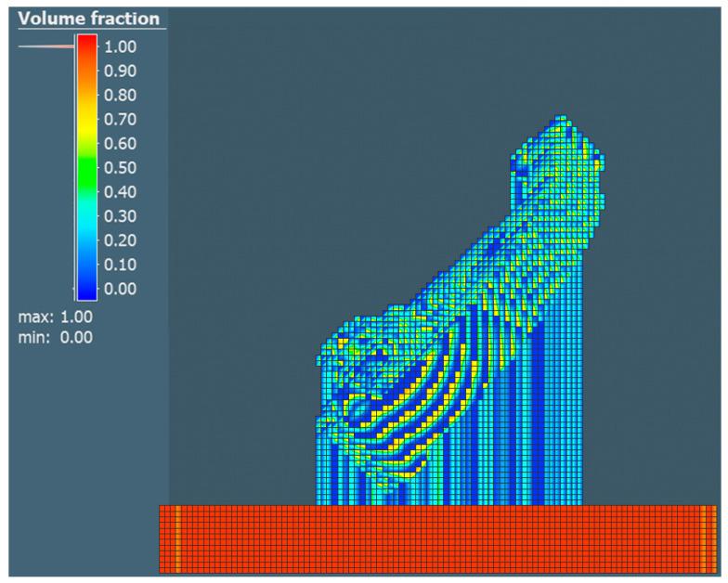Click the histogram line beside legend top

[46, 46]
